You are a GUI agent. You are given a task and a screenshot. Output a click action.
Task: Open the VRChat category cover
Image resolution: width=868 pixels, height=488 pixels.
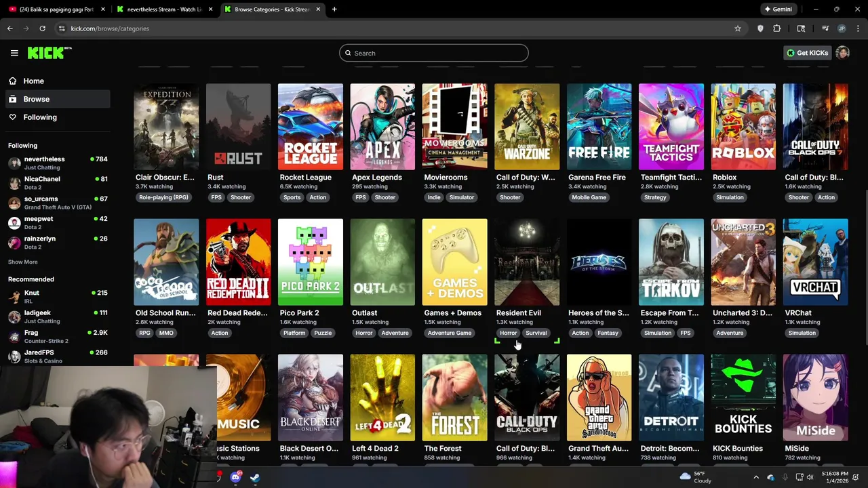[x=815, y=262]
